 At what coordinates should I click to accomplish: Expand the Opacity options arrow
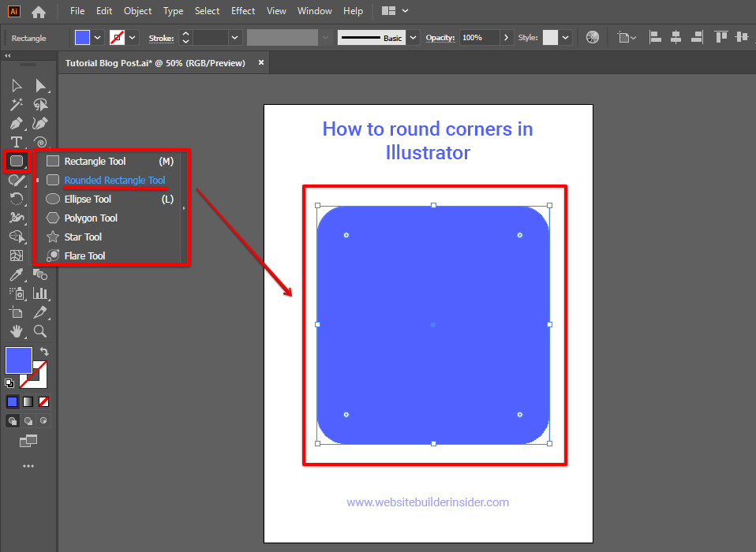pos(506,38)
